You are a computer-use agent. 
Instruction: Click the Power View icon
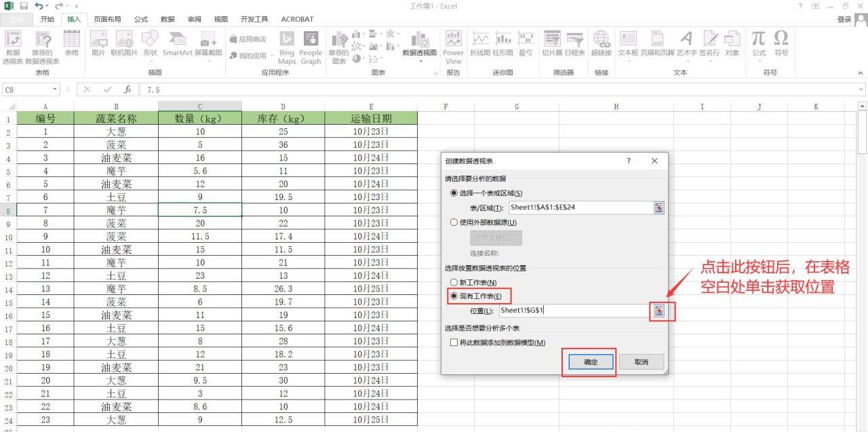[453, 47]
